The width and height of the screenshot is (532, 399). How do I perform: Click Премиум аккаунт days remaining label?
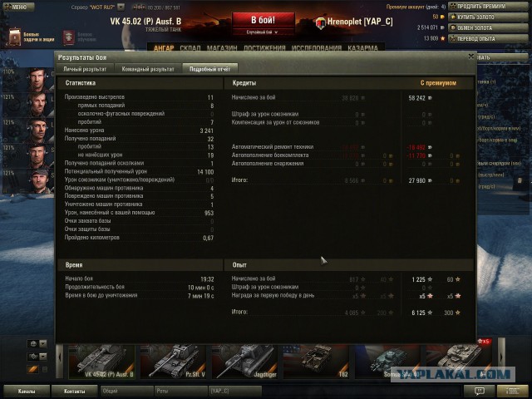pyautogui.click(x=416, y=7)
